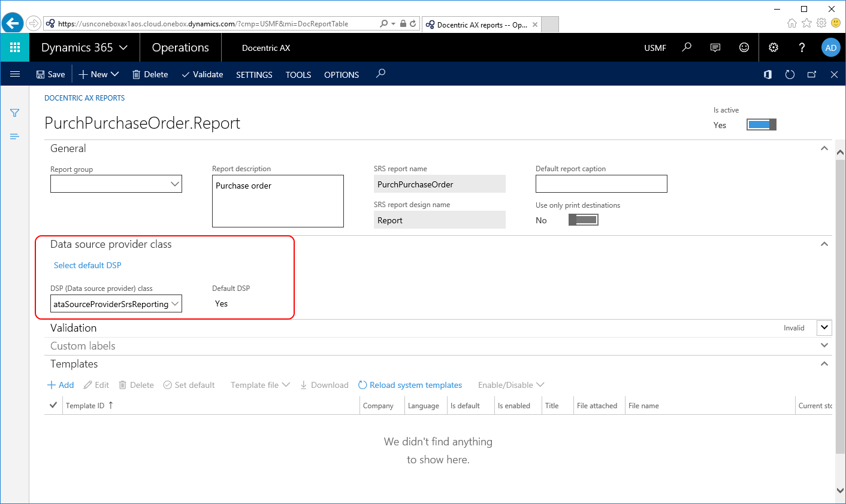Image resolution: width=846 pixels, height=504 pixels.
Task: Close the form with the X icon
Action: click(x=834, y=74)
